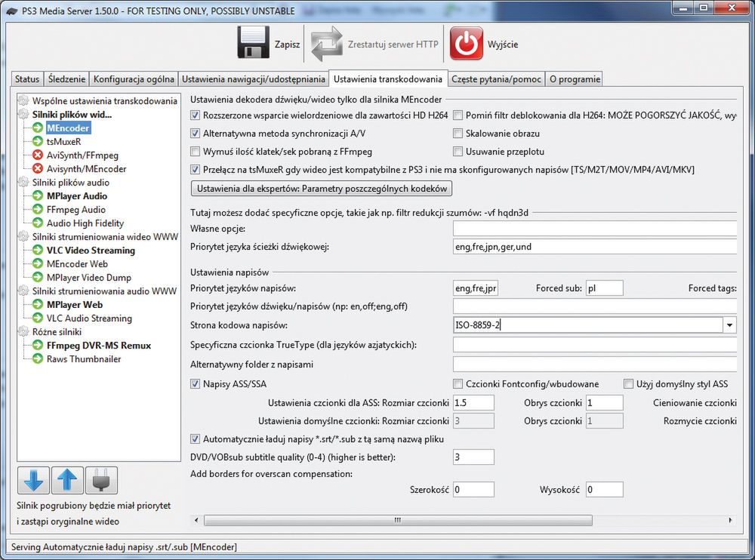Click the green icon beside VLC Audio Streaming
The width and height of the screenshot is (755, 560).
click(38, 318)
